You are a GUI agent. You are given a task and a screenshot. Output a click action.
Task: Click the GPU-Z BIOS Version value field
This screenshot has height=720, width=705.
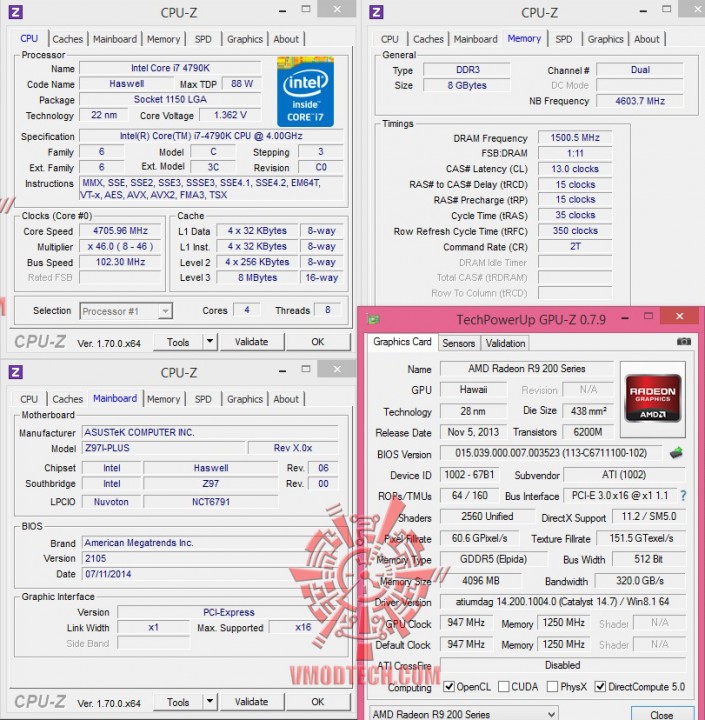click(551, 453)
